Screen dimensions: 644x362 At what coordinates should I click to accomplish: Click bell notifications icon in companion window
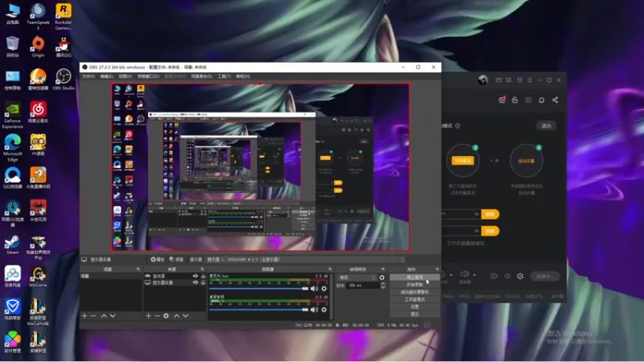click(x=541, y=100)
